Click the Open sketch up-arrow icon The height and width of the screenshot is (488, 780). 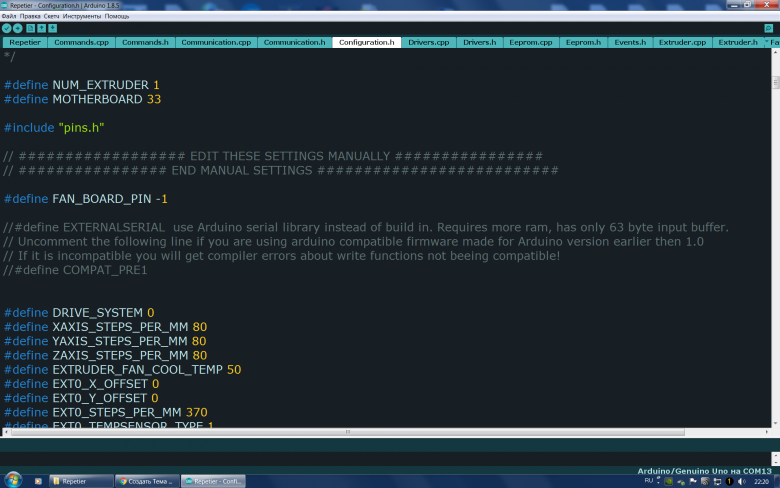(42, 28)
